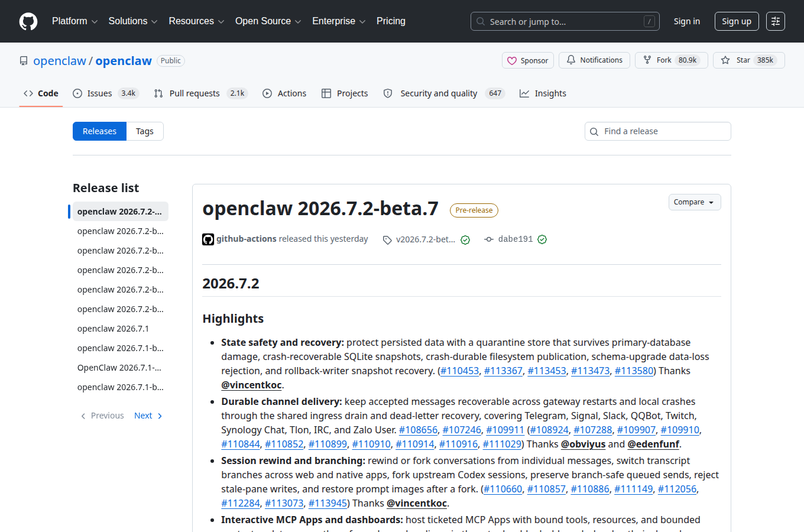Open @vincentkoc mention under State safety
804x532 pixels.
(251, 385)
